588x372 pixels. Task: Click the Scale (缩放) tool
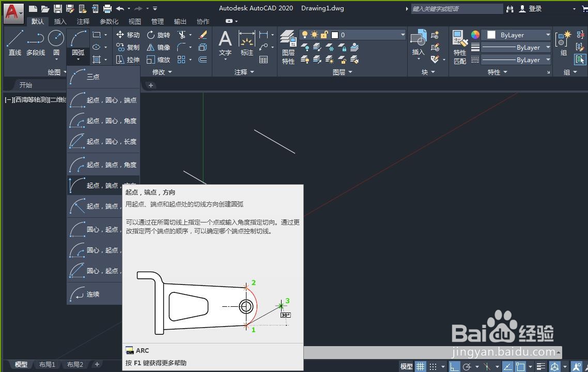159,59
